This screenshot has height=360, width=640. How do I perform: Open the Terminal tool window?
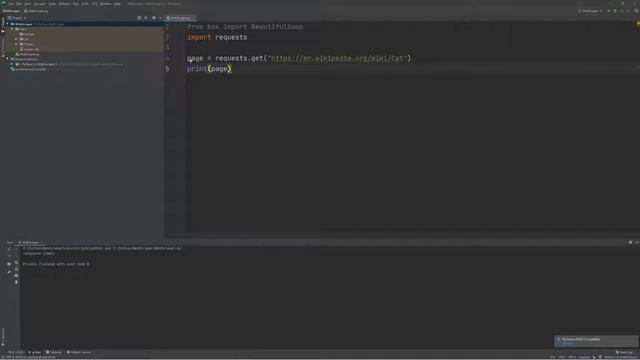pyautogui.click(x=53, y=352)
